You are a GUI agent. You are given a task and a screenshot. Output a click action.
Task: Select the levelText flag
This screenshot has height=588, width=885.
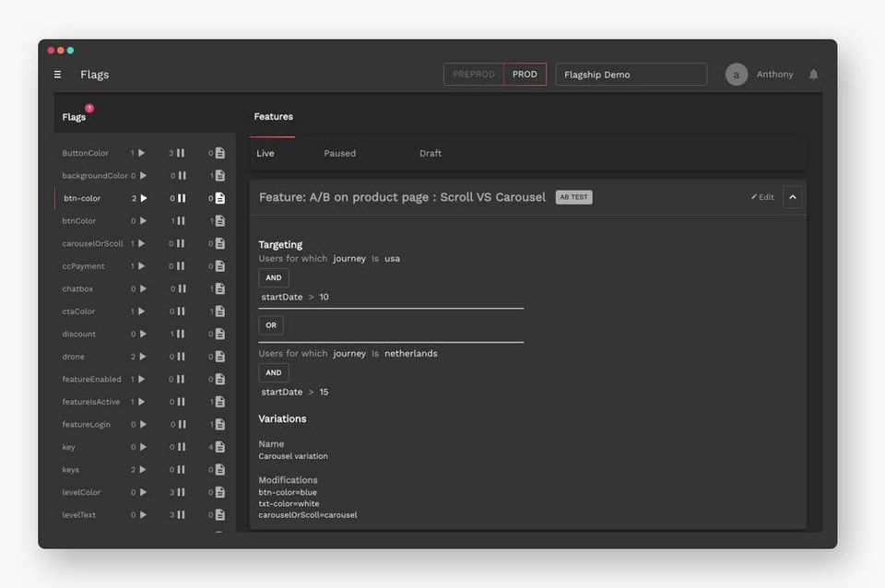[79, 514]
